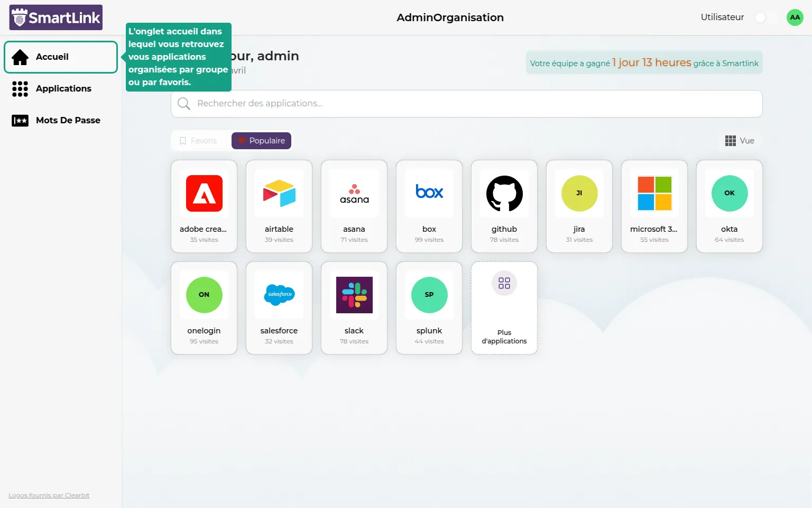812x508 pixels.
Task: Open the Slack app icon
Action: click(354, 295)
